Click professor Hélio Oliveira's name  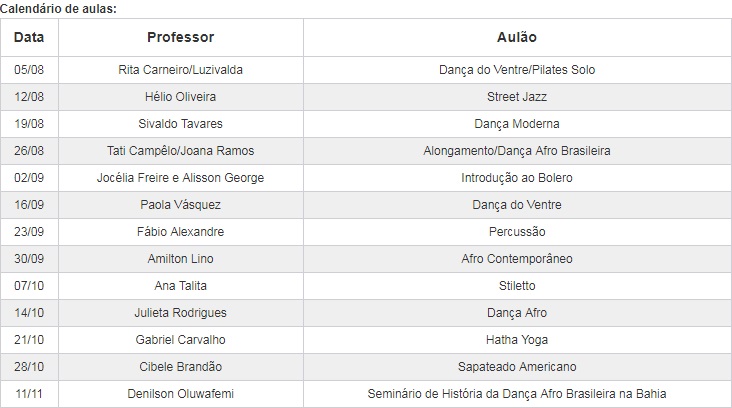click(180, 97)
